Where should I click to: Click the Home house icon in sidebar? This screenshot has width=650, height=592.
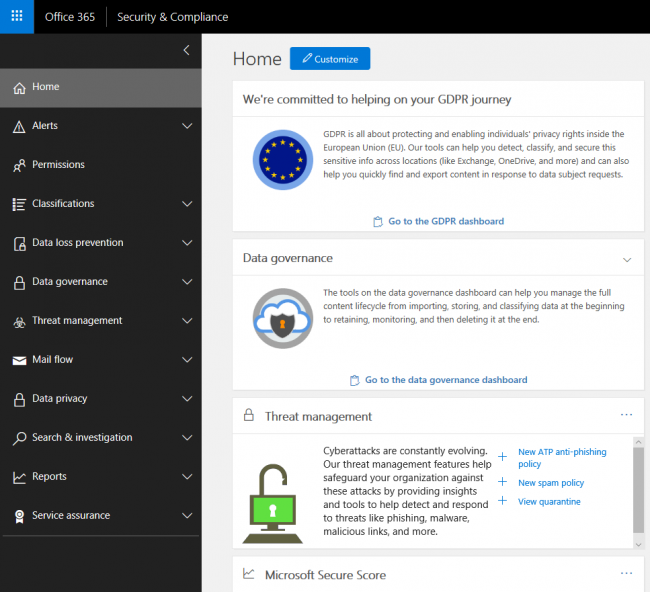pos(19,88)
